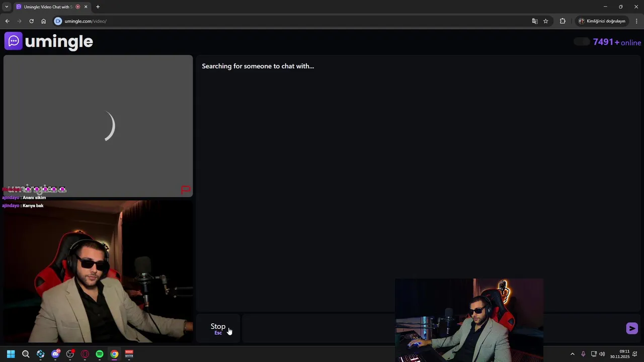Click the Kimliğinizi doğrulayın profile button

(602, 21)
